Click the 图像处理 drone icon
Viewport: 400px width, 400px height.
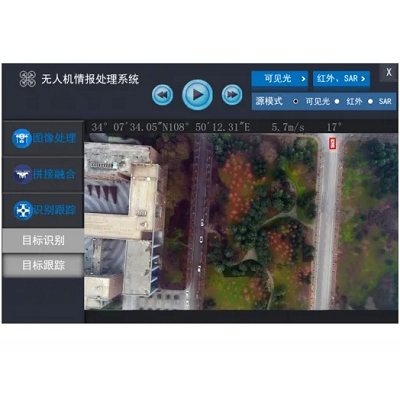coord(22,138)
